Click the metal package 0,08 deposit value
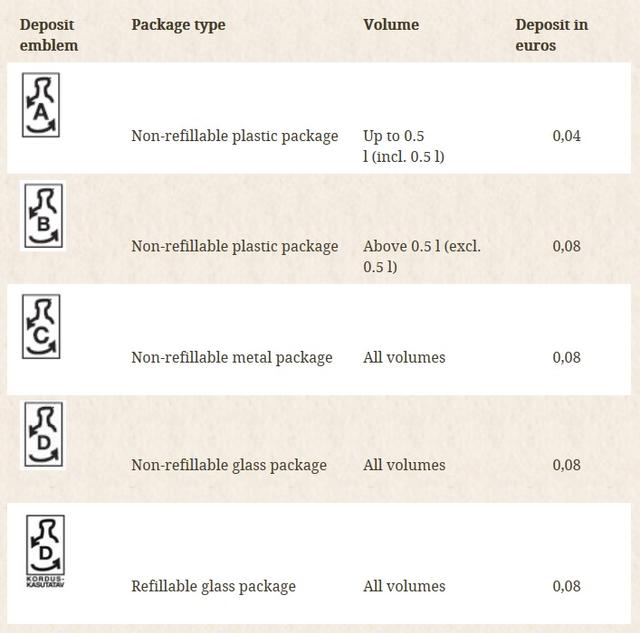The width and height of the screenshot is (640, 633). 566,357
